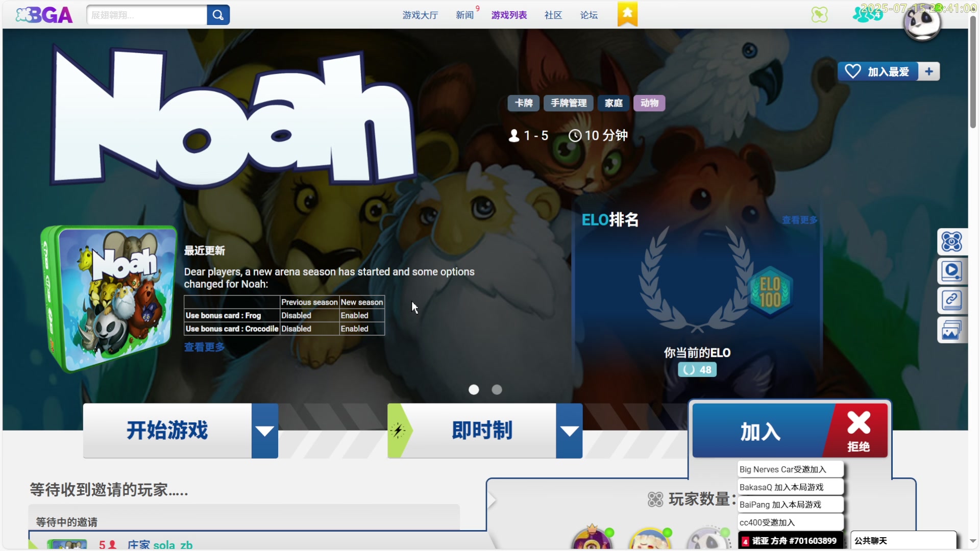Open the friends group icon with badge 4

point(867,14)
